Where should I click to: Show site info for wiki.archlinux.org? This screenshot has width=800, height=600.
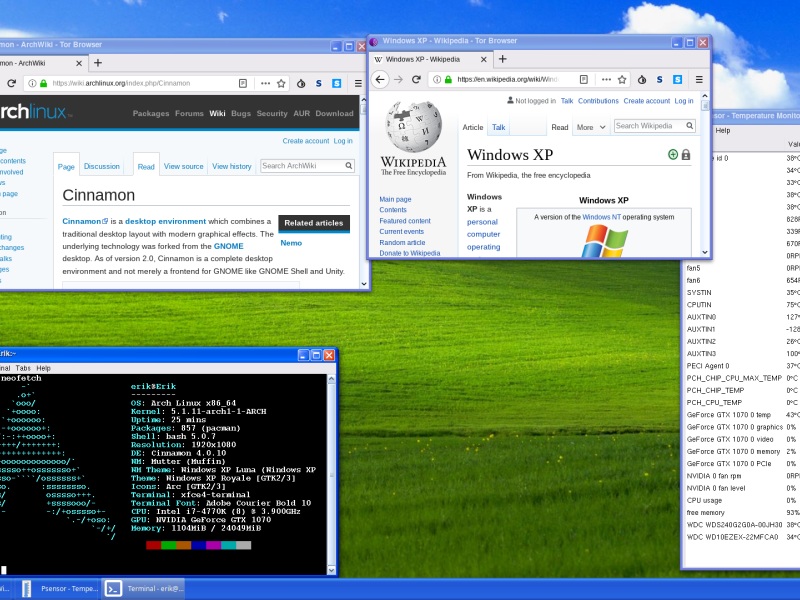click(32, 83)
